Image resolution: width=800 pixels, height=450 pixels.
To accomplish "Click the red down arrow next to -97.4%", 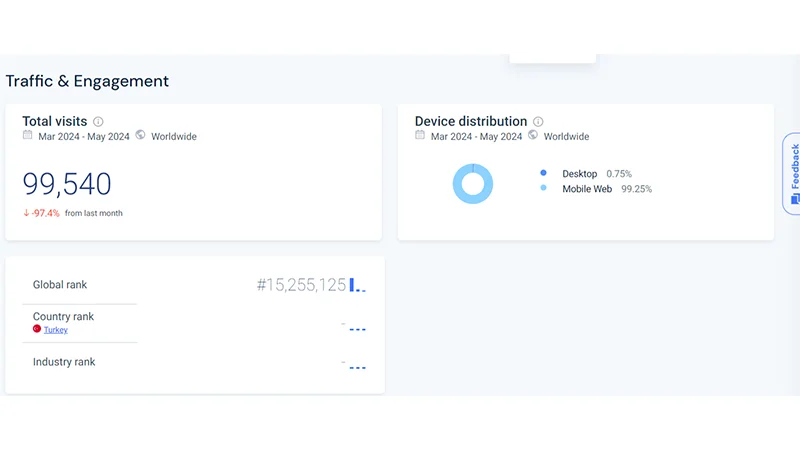I will tap(26, 213).
